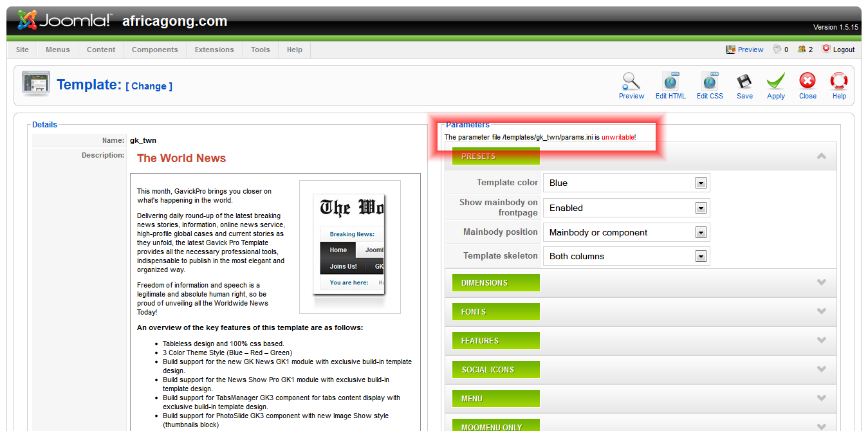Screen dimensions: 868x431
Task: Expand the FONTS panel
Action: coord(641,312)
